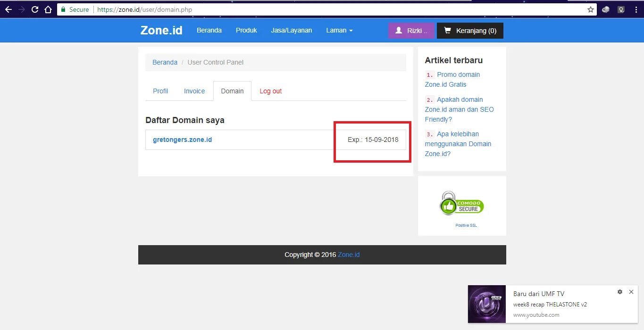Open Beranda in the top navigation

(x=209, y=30)
